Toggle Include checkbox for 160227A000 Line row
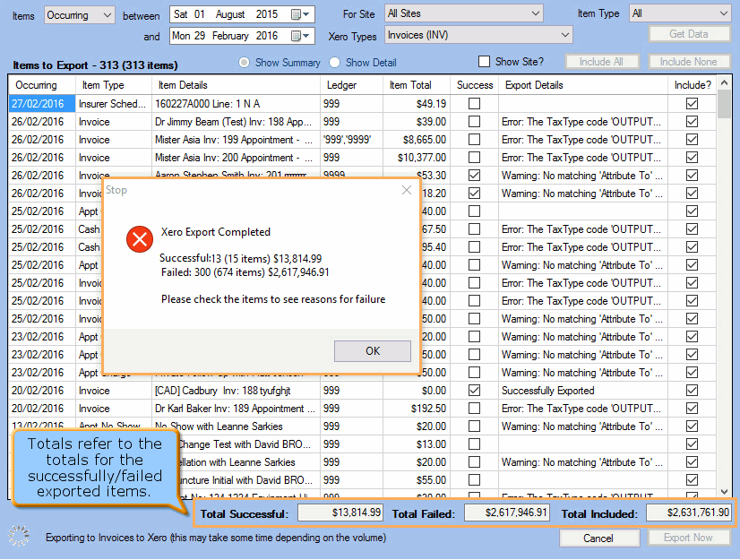 (692, 103)
